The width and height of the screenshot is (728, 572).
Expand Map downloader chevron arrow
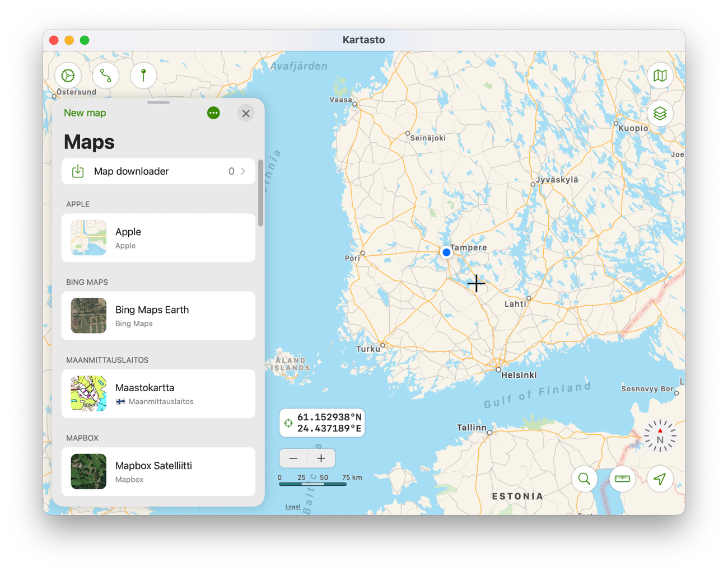pos(243,171)
